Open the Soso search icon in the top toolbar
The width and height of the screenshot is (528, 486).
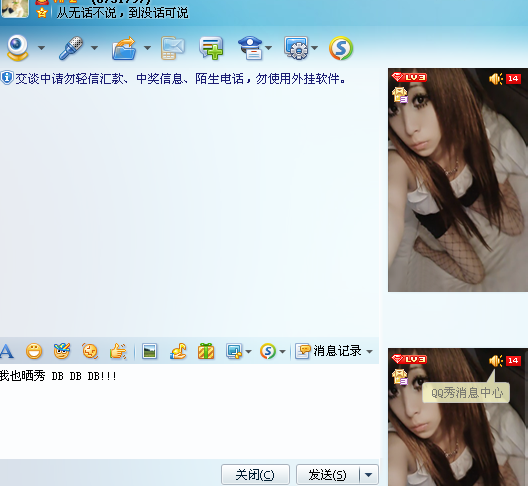click(x=341, y=48)
